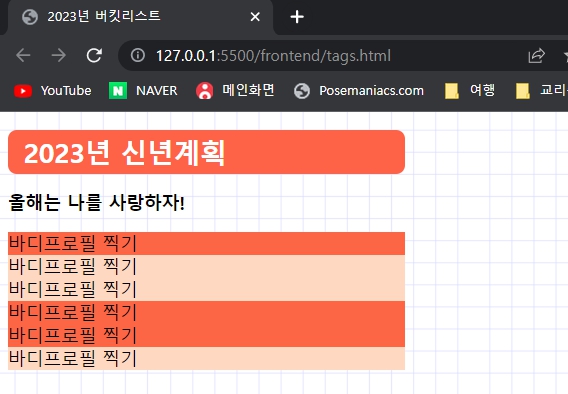
Task: Open Posemaniacs.com bookmark
Action: [x=359, y=91]
